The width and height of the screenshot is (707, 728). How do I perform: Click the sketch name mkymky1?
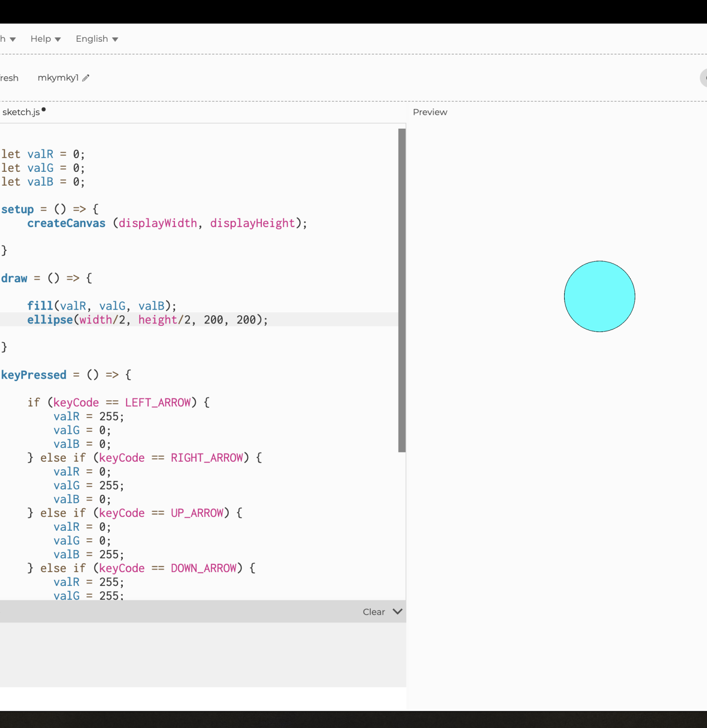point(58,78)
